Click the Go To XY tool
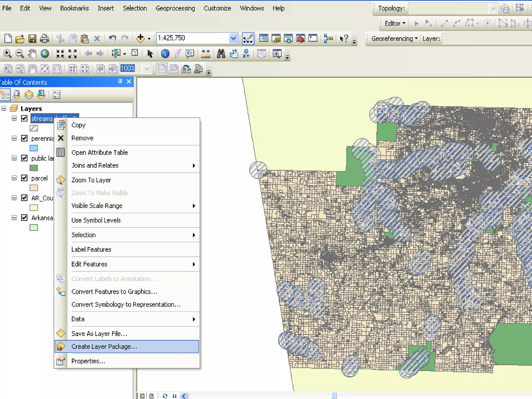Viewport: 532px width, 399px height. (246, 54)
